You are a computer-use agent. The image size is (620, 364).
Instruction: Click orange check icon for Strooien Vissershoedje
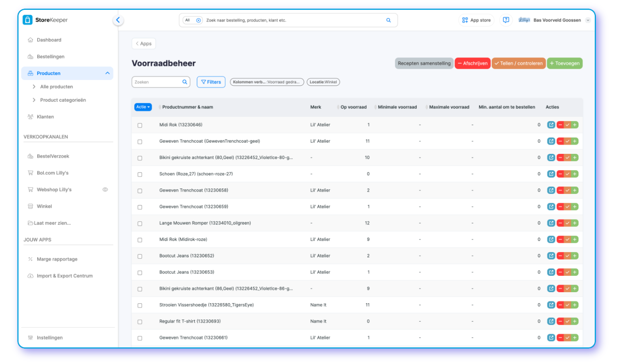(567, 305)
